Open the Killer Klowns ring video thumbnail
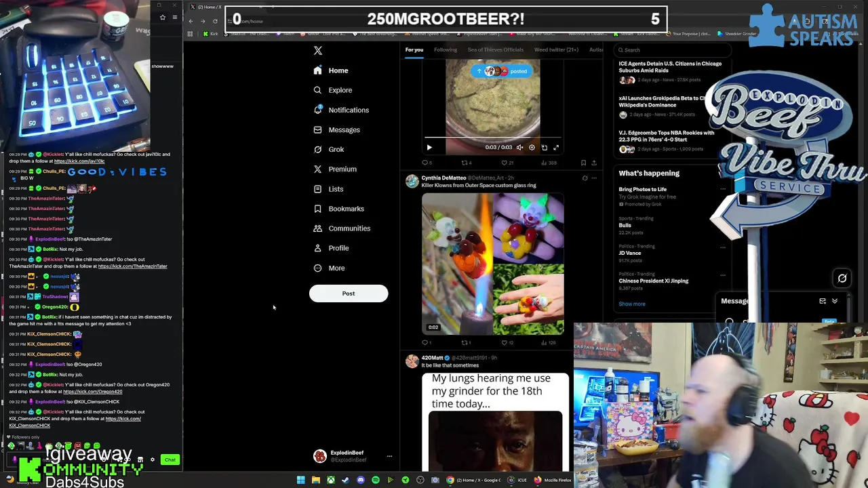Viewport: 868px width, 488px height. pyautogui.click(x=492, y=264)
